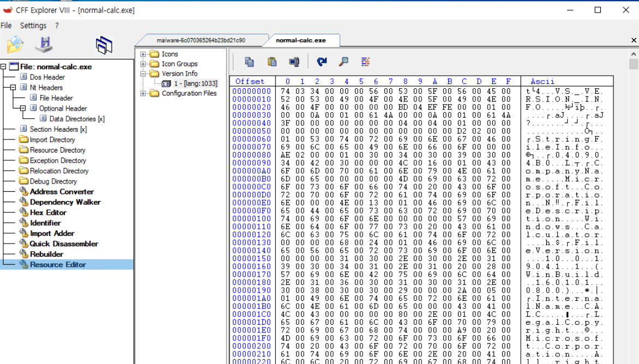Select Data Directories [x] tree item
Viewport: 639px width, 364px height.
77,118
